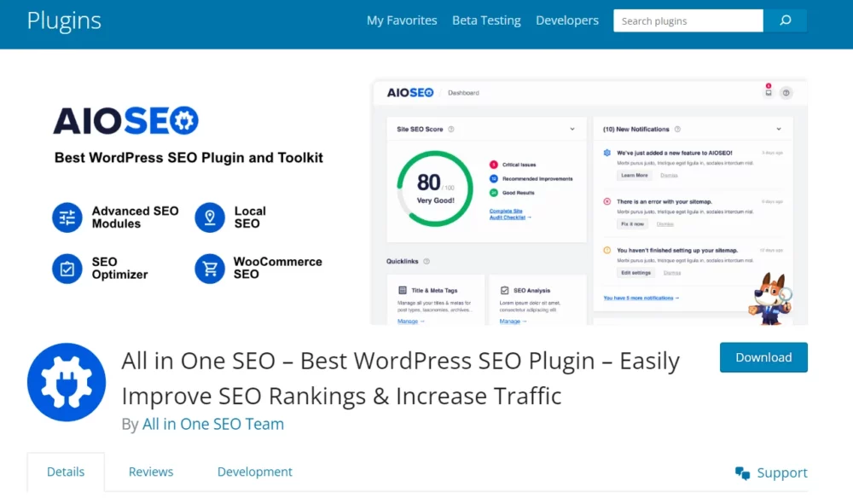This screenshot has height=504, width=853.
Task: Open the Beta Testing menu item
Action: pos(486,20)
